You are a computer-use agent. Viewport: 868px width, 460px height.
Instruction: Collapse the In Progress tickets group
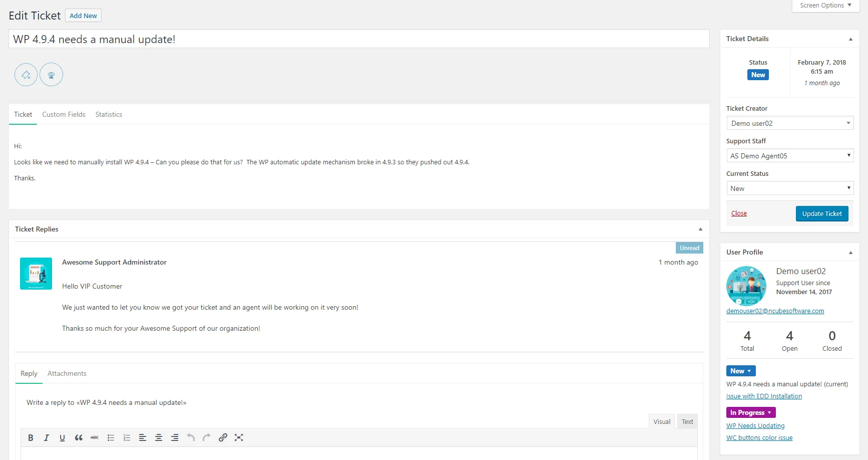tap(751, 412)
